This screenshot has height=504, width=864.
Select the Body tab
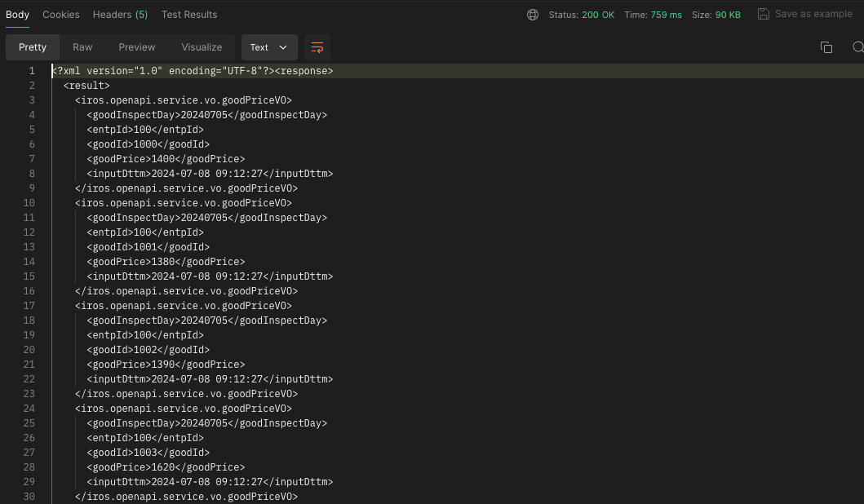pos(18,14)
